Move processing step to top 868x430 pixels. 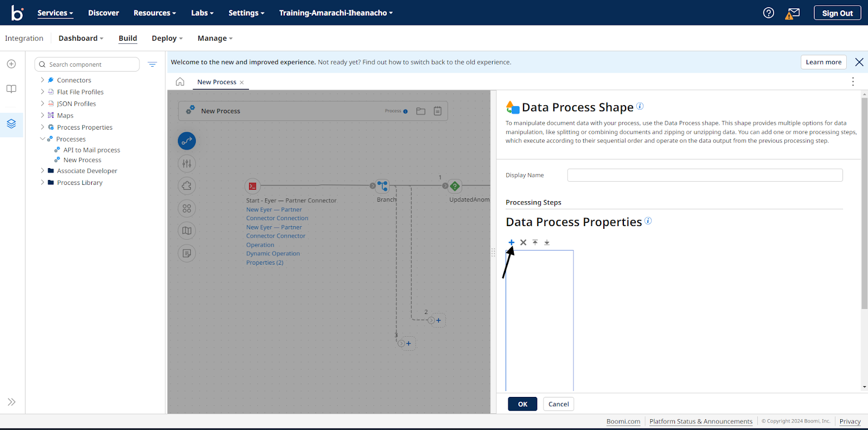[x=535, y=242]
